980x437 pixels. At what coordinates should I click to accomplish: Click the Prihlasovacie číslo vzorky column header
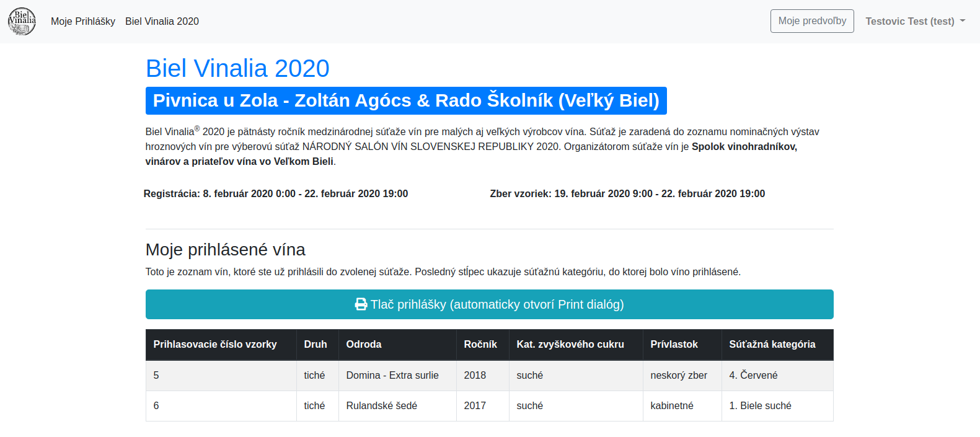[215, 344]
